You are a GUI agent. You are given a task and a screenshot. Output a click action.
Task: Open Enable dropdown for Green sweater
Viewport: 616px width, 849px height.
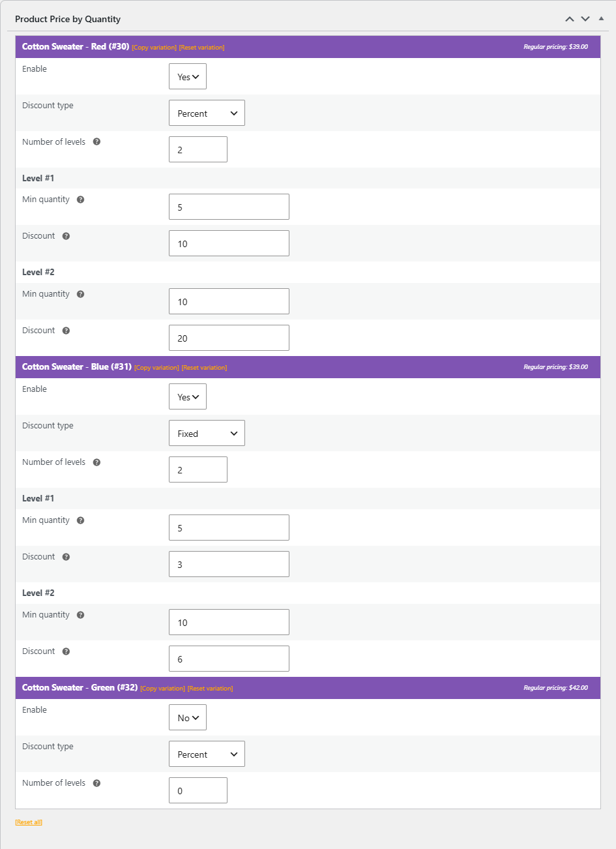188,717
